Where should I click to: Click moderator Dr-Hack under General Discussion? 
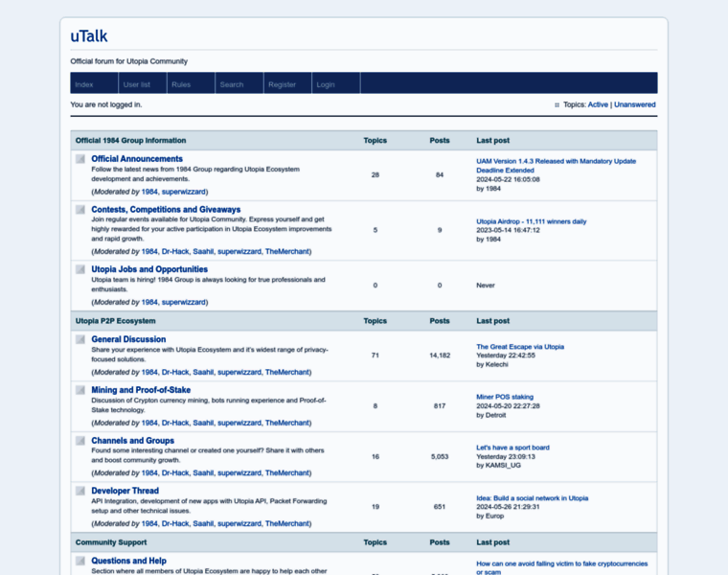pyautogui.click(x=175, y=372)
